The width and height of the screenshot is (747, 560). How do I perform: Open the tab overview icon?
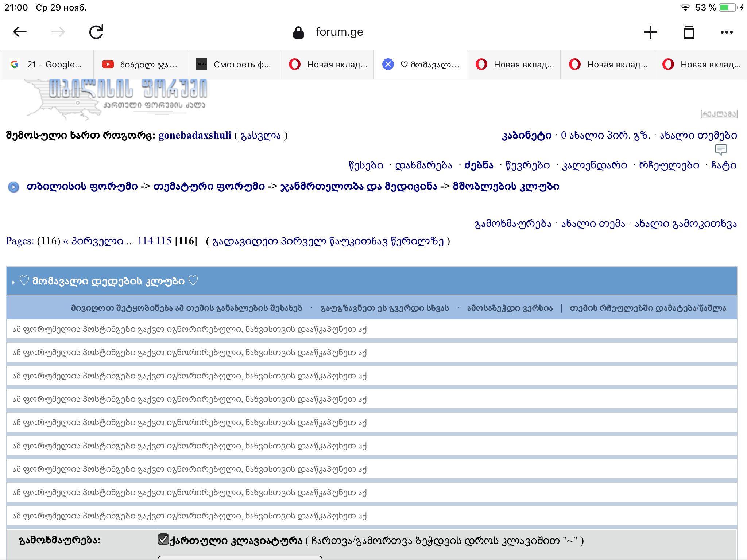[689, 32]
